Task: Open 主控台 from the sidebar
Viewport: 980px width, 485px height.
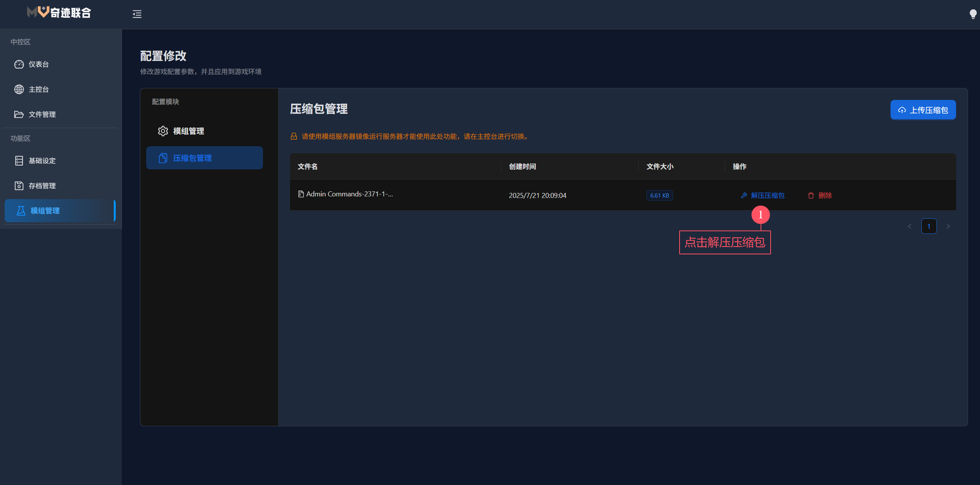Action: click(60, 90)
